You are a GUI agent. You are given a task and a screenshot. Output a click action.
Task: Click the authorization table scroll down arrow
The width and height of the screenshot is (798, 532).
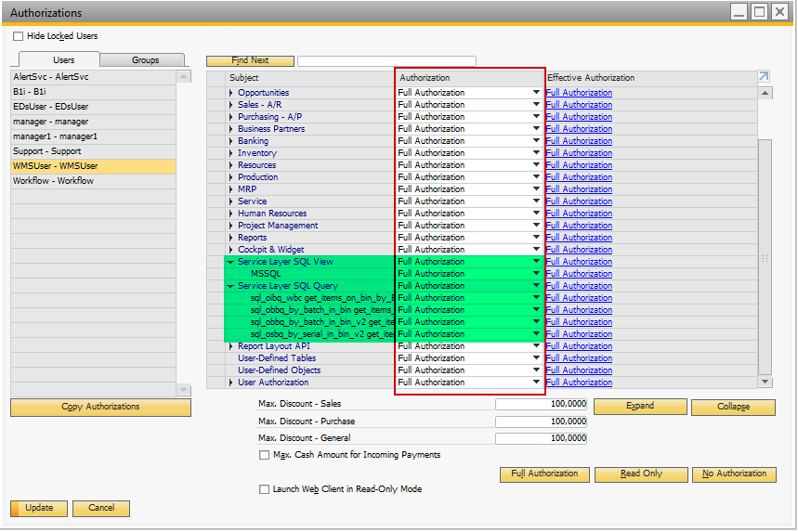765,382
